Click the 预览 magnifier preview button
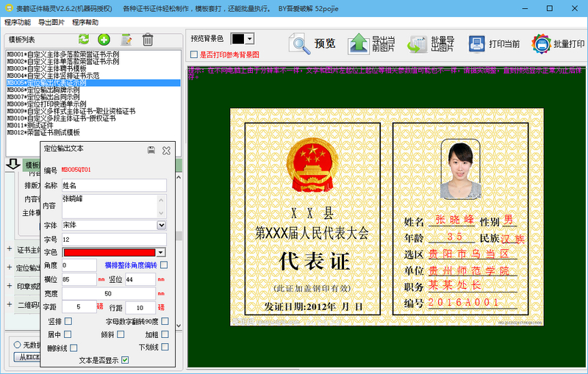588x374 pixels. (314, 43)
